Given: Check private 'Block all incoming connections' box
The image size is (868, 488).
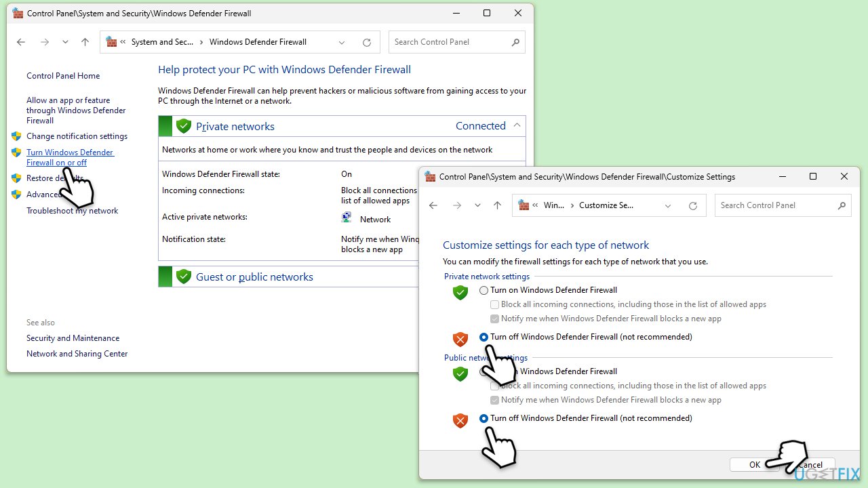Looking at the screenshot, I should click(x=495, y=305).
